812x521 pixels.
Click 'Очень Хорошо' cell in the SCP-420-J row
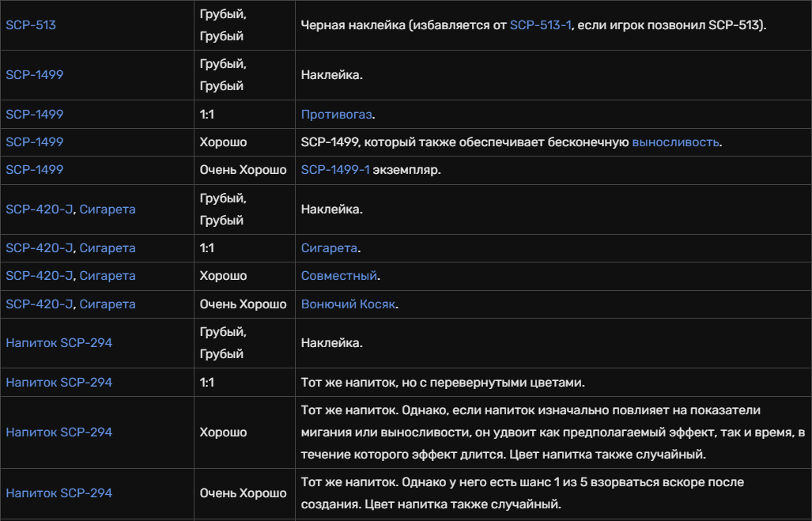click(x=244, y=304)
